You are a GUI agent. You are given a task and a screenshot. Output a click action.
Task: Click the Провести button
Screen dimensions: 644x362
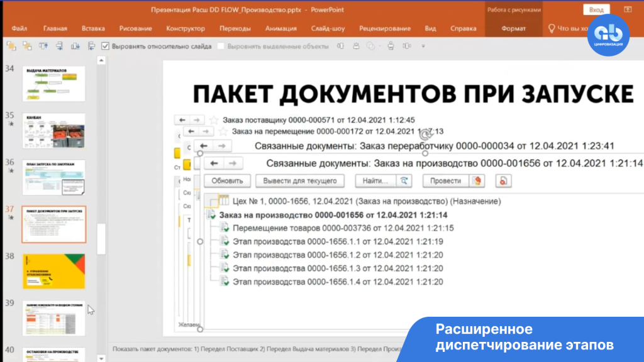[446, 180]
